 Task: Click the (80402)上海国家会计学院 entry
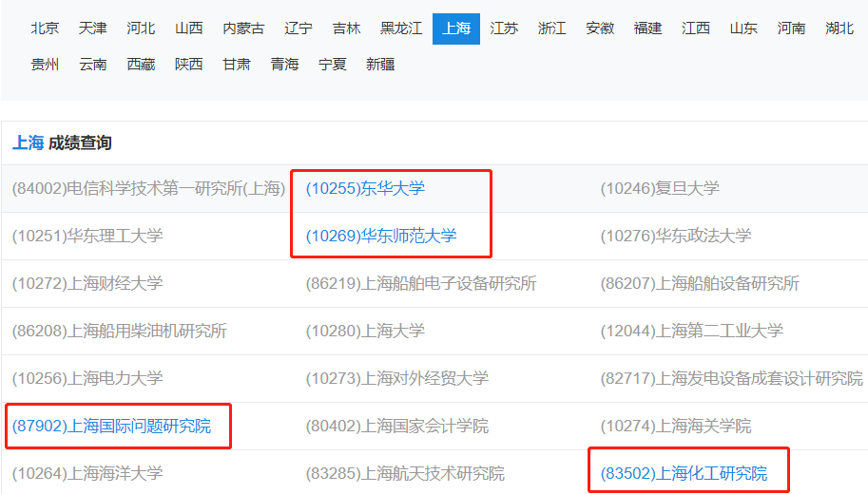397,426
